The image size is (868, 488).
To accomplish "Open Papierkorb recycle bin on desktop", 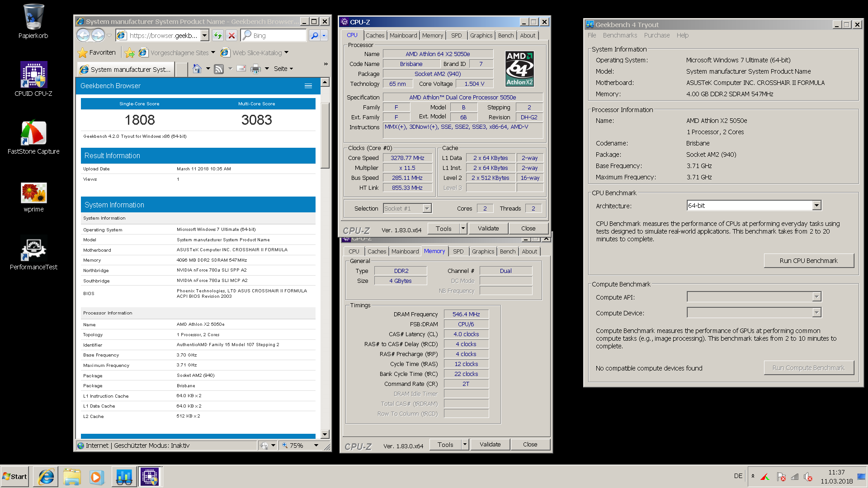I will [x=33, y=21].
